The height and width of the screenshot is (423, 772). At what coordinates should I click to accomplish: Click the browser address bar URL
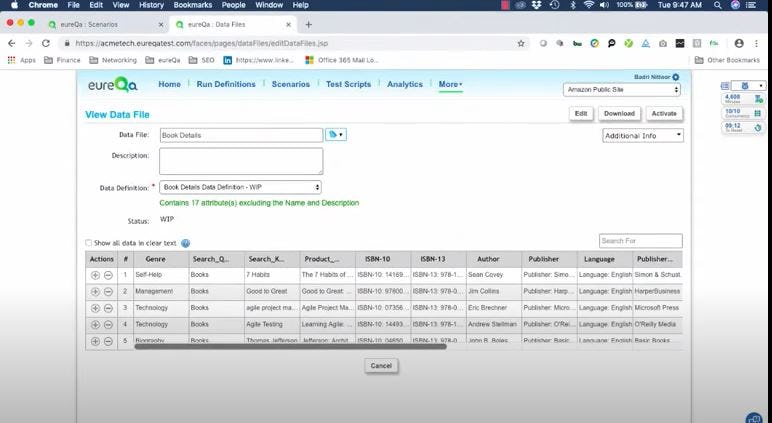coord(201,43)
